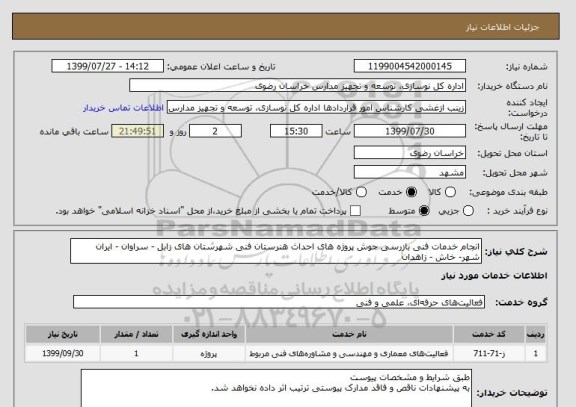Click the توضیحات خریدار label
This screenshot has height=407, width=576.
(512, 393)
